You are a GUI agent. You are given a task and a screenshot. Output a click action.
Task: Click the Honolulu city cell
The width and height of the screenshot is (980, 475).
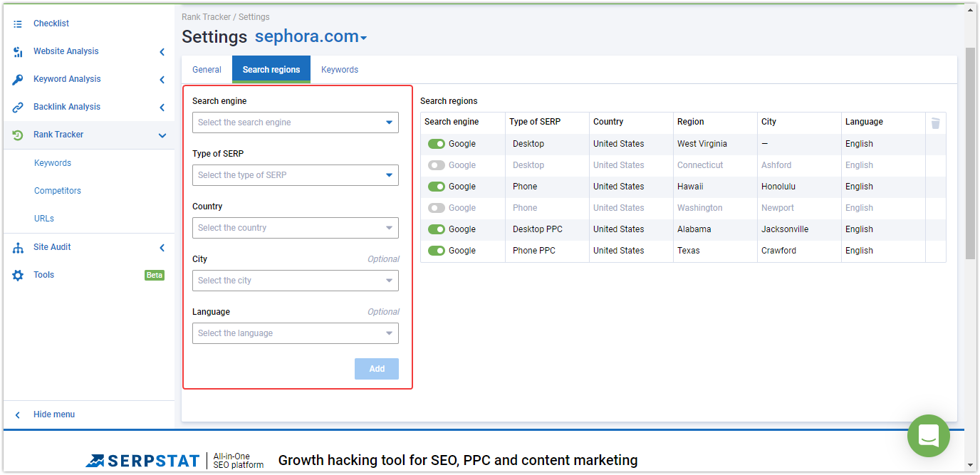click(x=778, y=187)
